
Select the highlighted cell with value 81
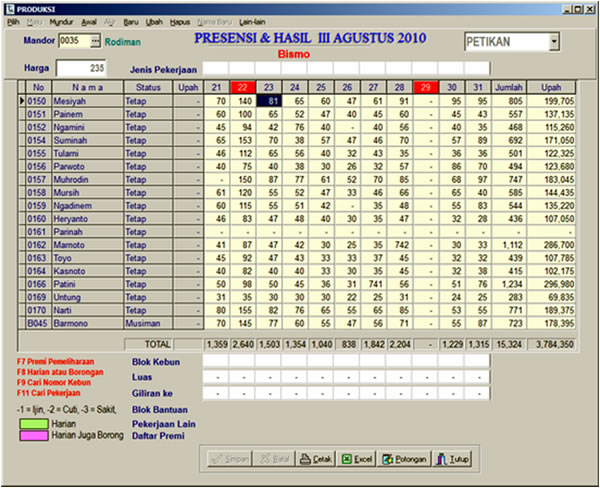[x=271, y=101]
